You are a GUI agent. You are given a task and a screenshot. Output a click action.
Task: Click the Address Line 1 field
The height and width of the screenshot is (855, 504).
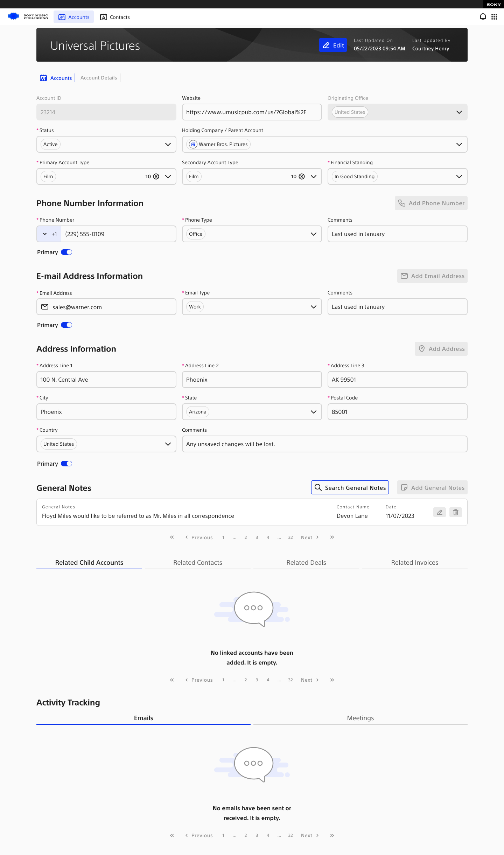106,380
